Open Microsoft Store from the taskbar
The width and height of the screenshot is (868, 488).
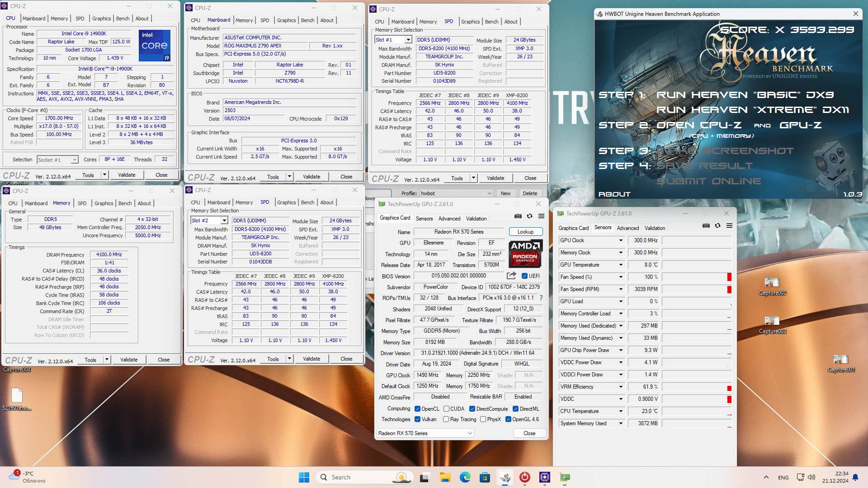pos(485,477)
